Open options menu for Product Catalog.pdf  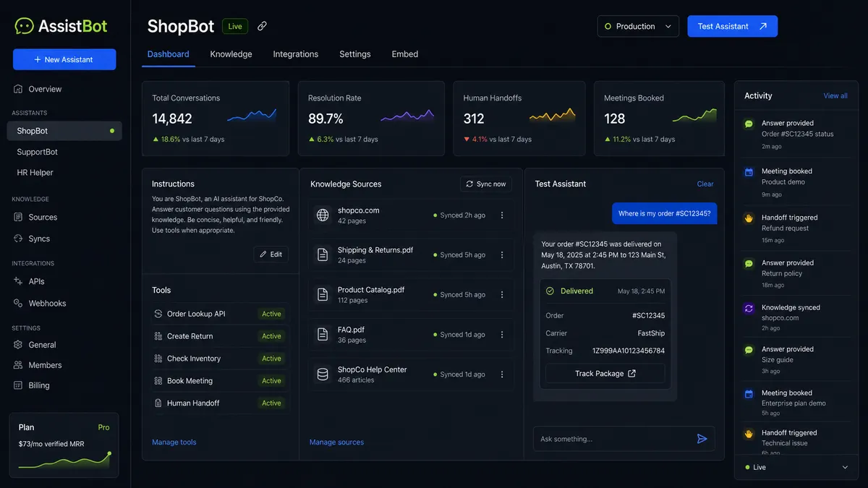point(502,295)
